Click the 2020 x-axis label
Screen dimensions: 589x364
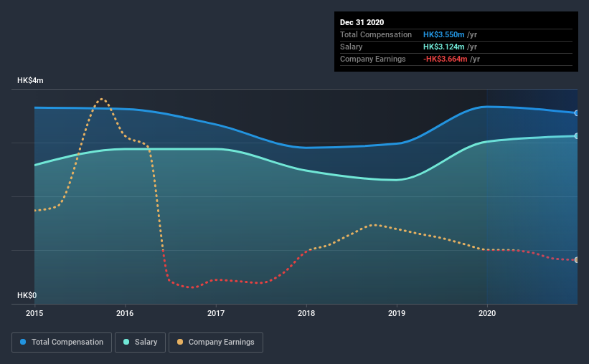pos(487,313)
